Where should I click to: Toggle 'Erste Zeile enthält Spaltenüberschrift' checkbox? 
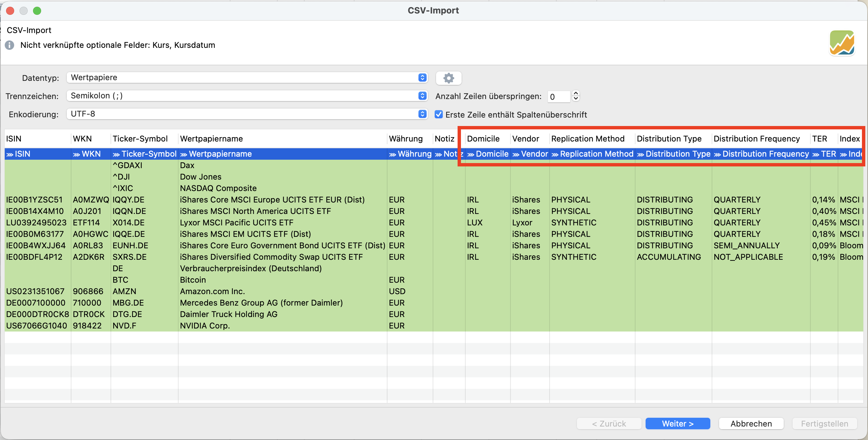tap(438, 115)
